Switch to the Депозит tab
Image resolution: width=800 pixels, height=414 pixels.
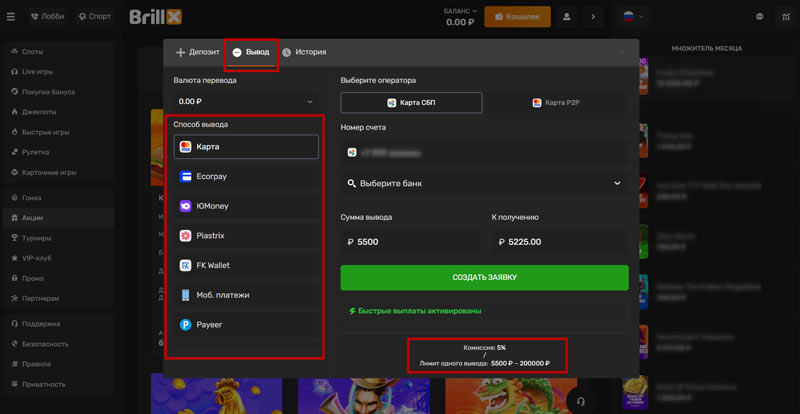(x=197, y=52)
